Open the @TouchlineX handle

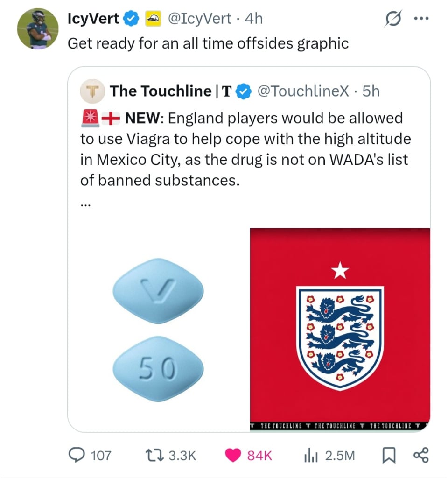303,91
